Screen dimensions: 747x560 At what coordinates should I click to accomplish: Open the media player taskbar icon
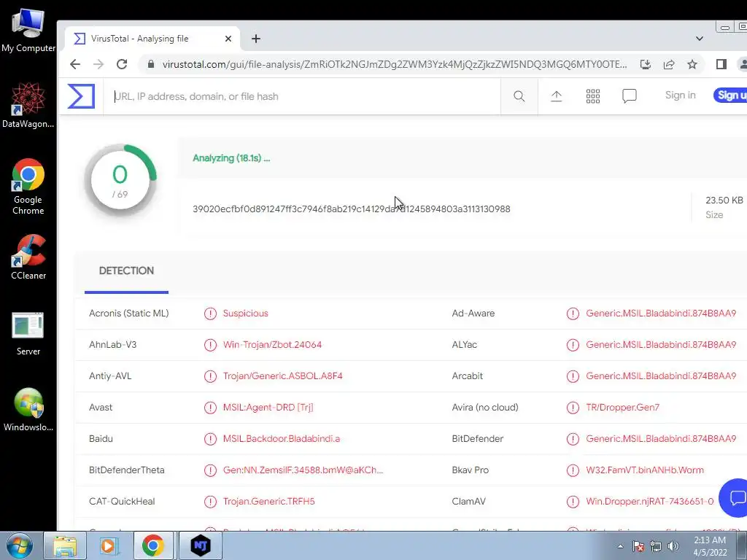tap(108, 545)
